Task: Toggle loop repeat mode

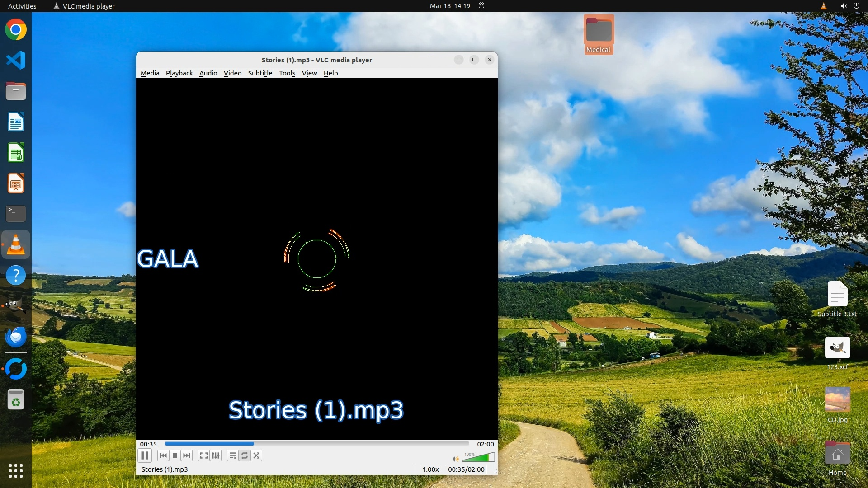Action: point(245,455)
